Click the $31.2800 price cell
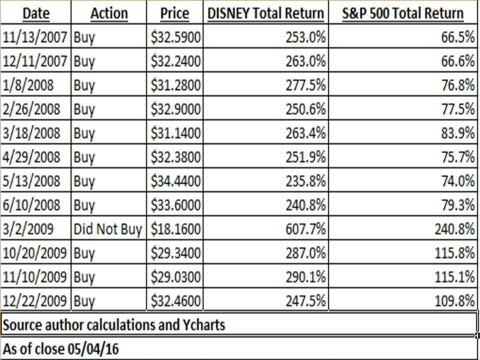480x360 pixels. (175, 85)
